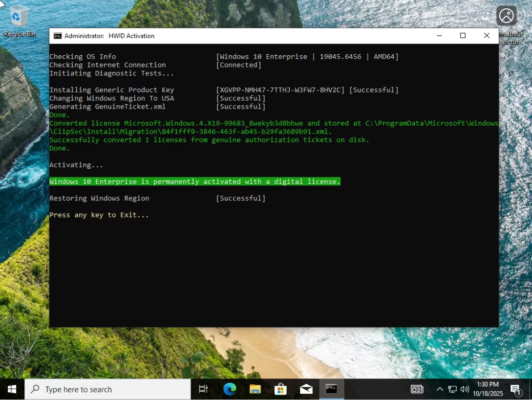Open the volume control tray icon
This screenshot has height=400, width=532.
[x=465, y=389]
